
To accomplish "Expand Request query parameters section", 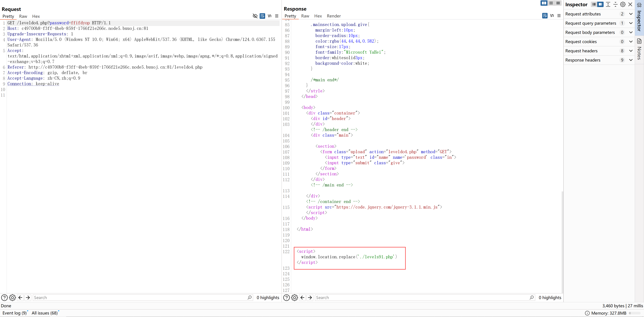I will (x=631, y=23).
